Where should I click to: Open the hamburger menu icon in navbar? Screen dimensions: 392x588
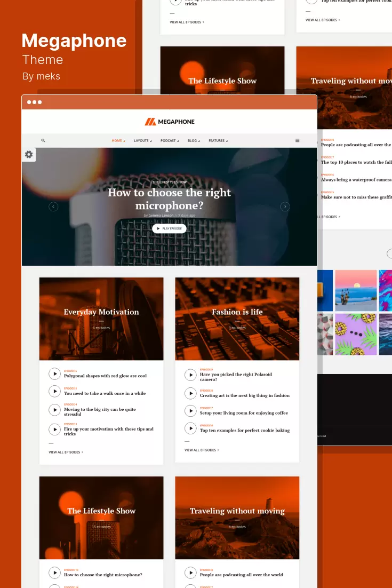(x=297, y=140)
